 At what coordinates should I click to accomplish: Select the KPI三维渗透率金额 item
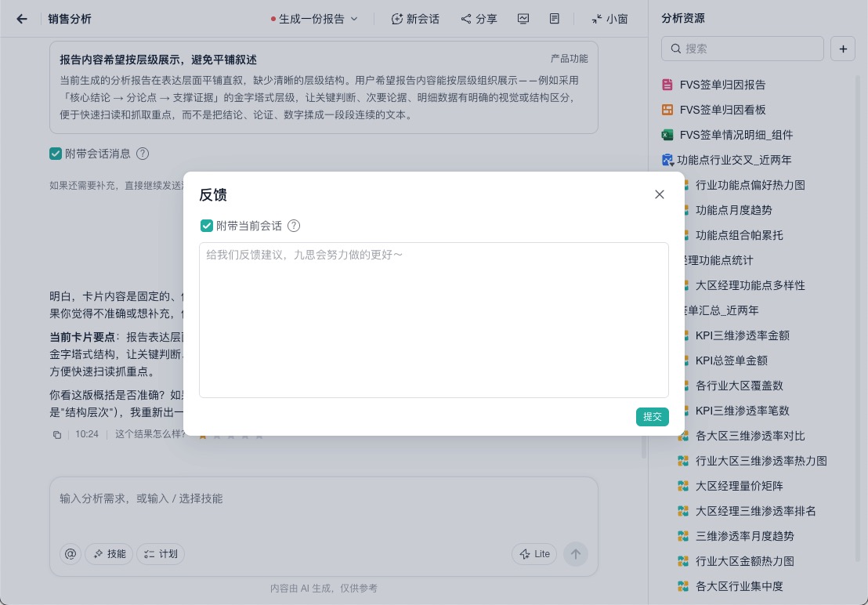point(742,335)
